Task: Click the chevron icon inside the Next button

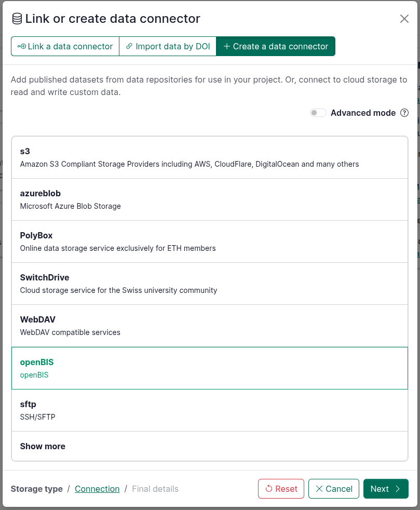Action: [398, 489]
